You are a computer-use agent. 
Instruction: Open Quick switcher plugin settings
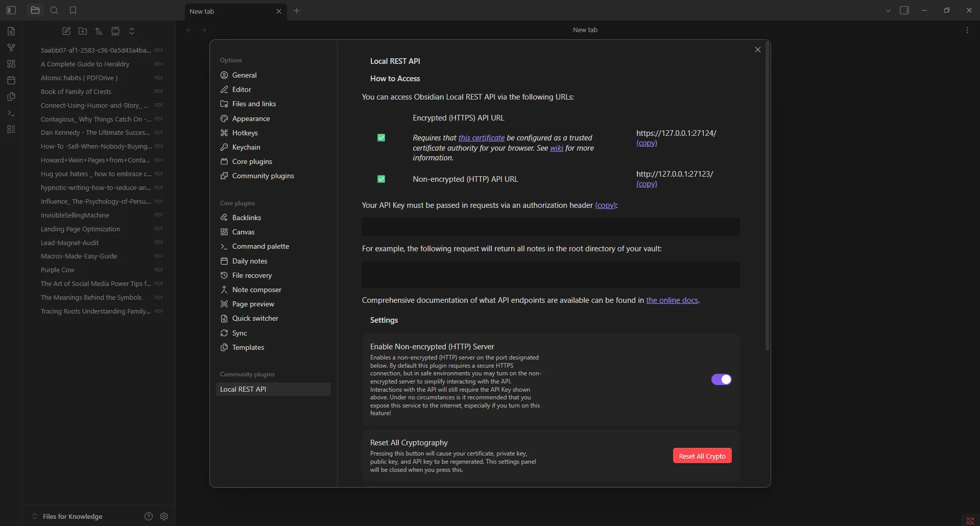273,318
